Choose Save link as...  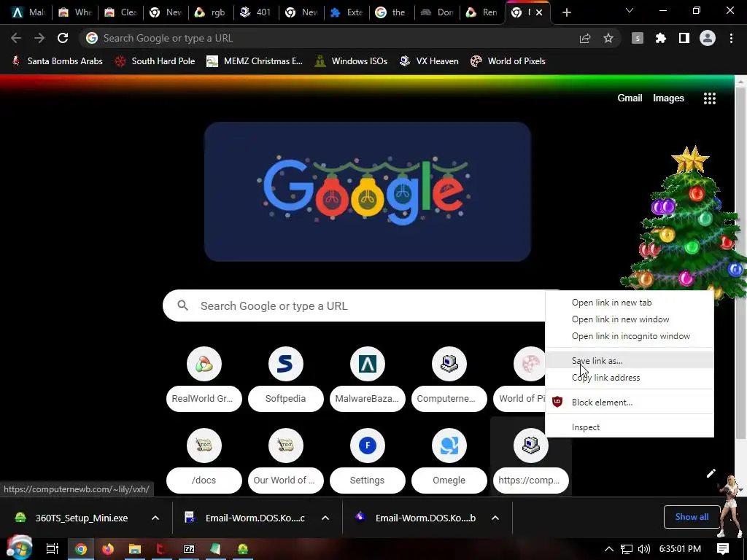630,360
